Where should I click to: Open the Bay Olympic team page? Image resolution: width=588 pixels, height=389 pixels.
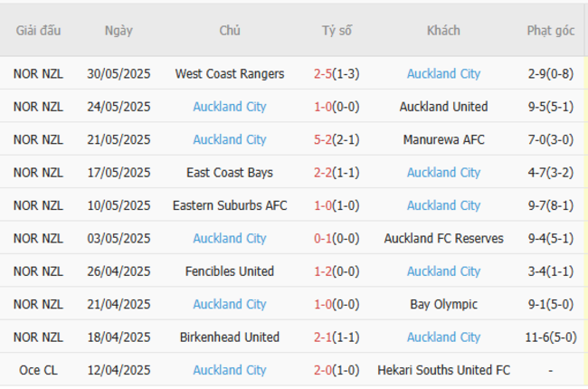coord(443,304)
